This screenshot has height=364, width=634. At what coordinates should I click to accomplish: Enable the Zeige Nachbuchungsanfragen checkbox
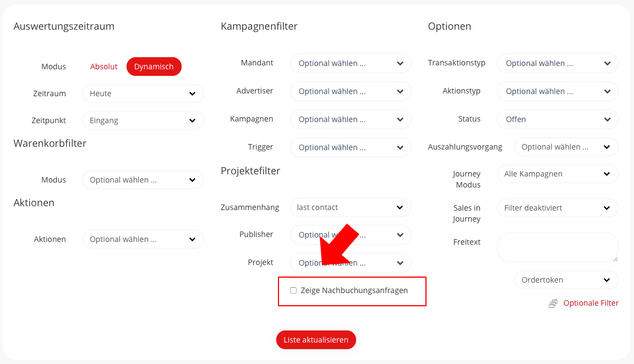pyautogui.click(x=293, y=290)
